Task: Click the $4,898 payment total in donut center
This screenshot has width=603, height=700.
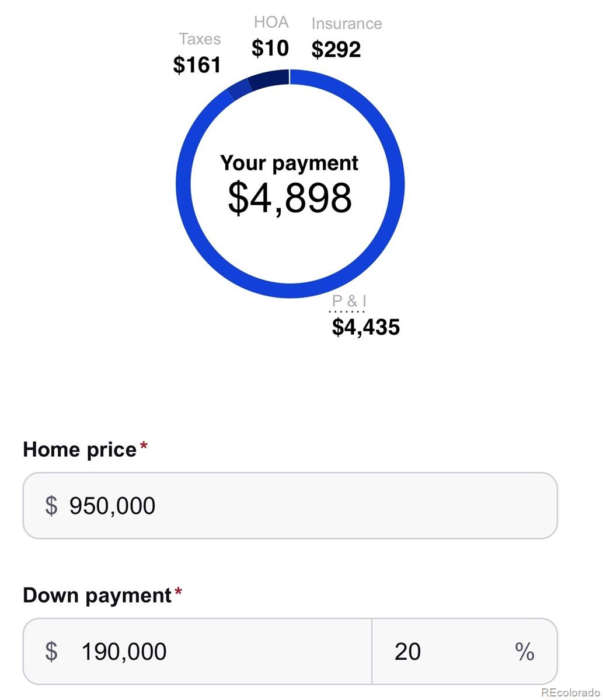Action: point(290,198)
